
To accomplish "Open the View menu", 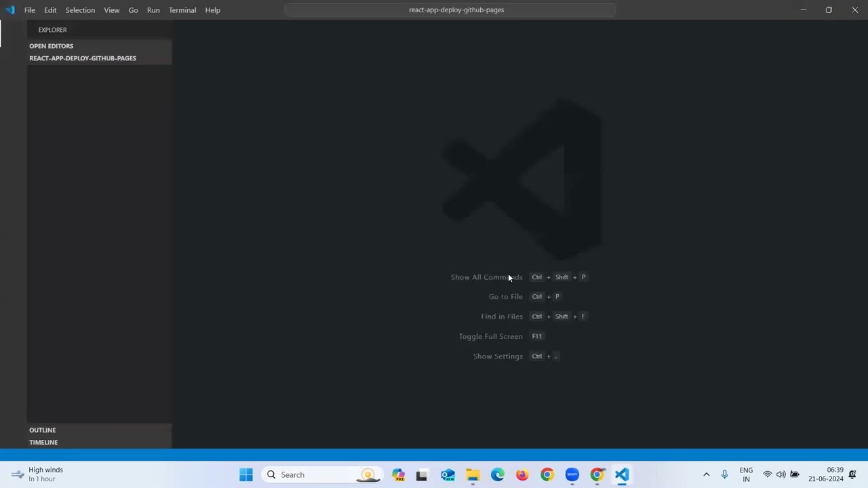I will click(112, 10).
